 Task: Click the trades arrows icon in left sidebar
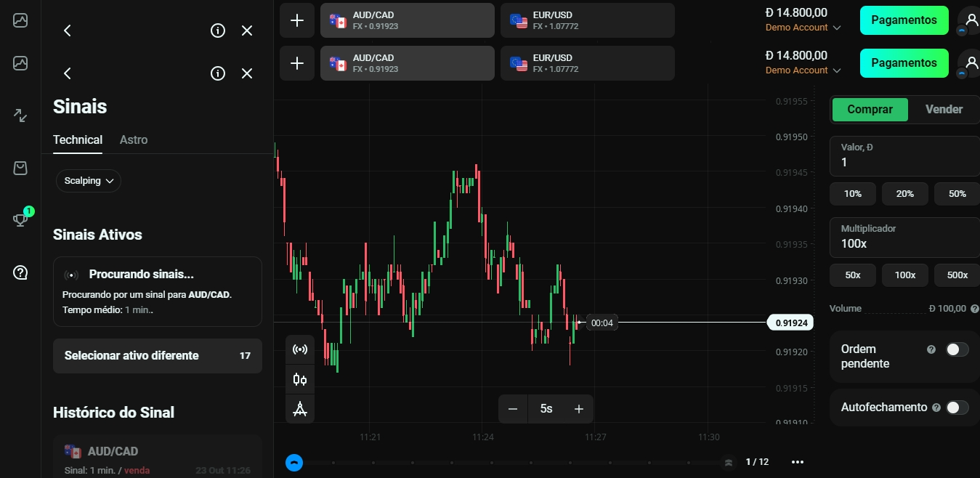[20, 115]
